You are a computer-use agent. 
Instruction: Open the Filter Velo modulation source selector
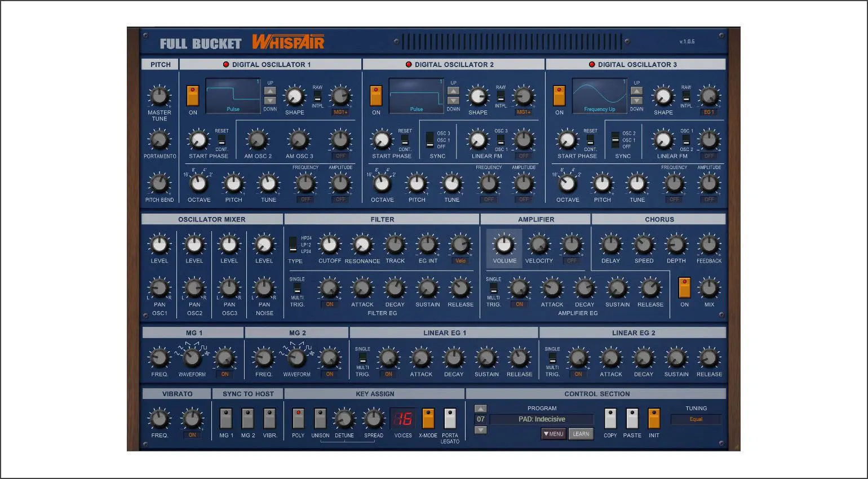point(460,261)
